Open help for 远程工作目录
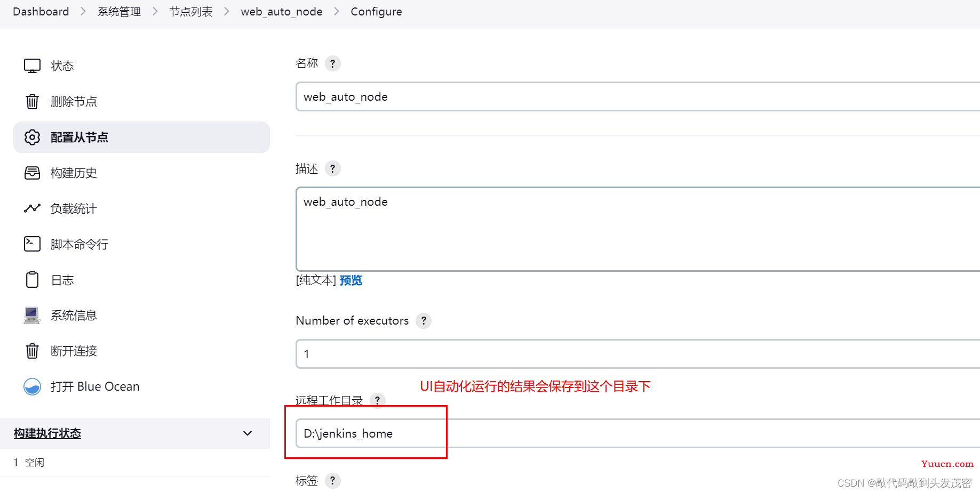 point(377,400)
